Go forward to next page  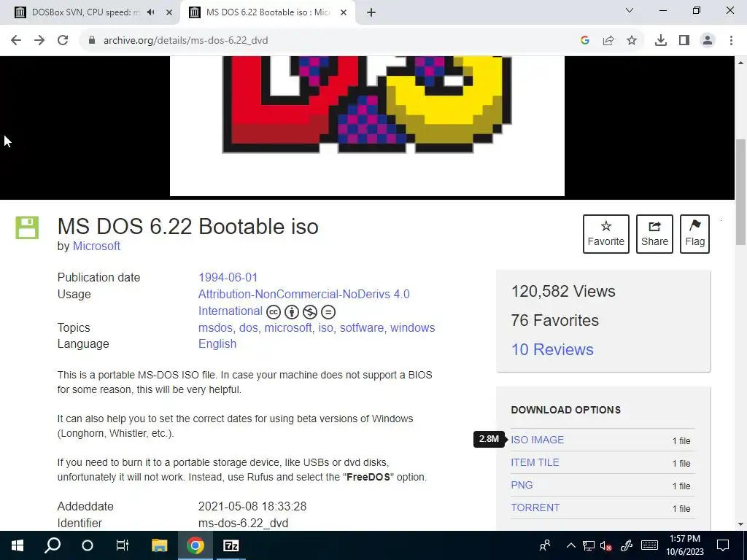pos(39,41)
